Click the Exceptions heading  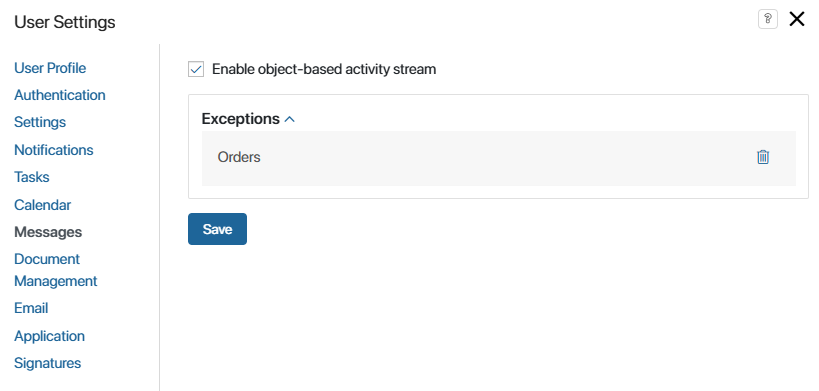click(x=241, y=119)
